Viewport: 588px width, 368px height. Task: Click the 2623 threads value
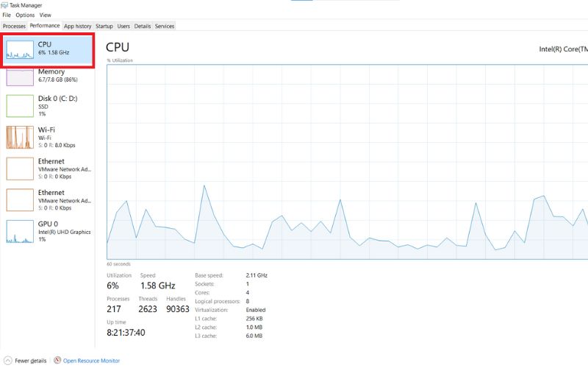[148, 309]
